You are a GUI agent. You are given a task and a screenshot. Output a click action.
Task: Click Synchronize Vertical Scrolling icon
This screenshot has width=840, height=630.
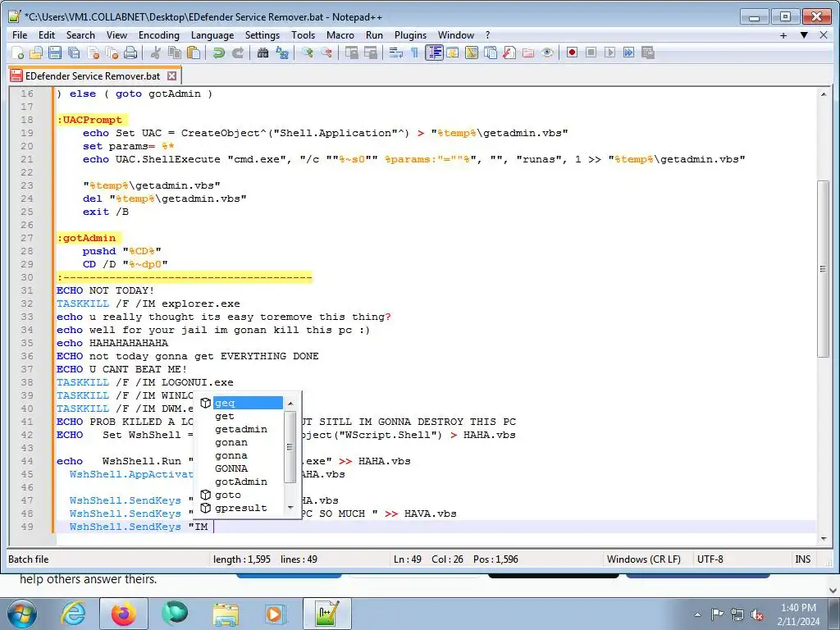(x=351, y=52)
